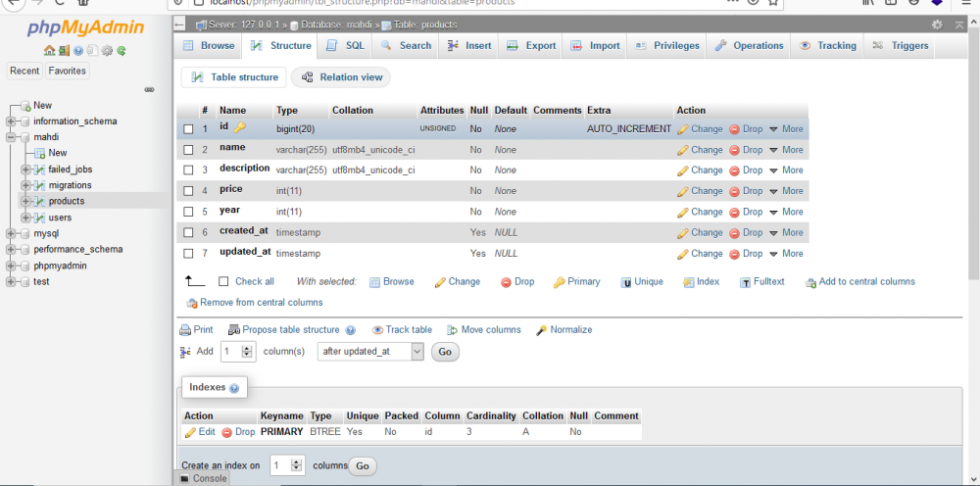980x486 pixels.
Task: Expand the mysql database node
Action: pyautogui.click(x=11, y=233)
